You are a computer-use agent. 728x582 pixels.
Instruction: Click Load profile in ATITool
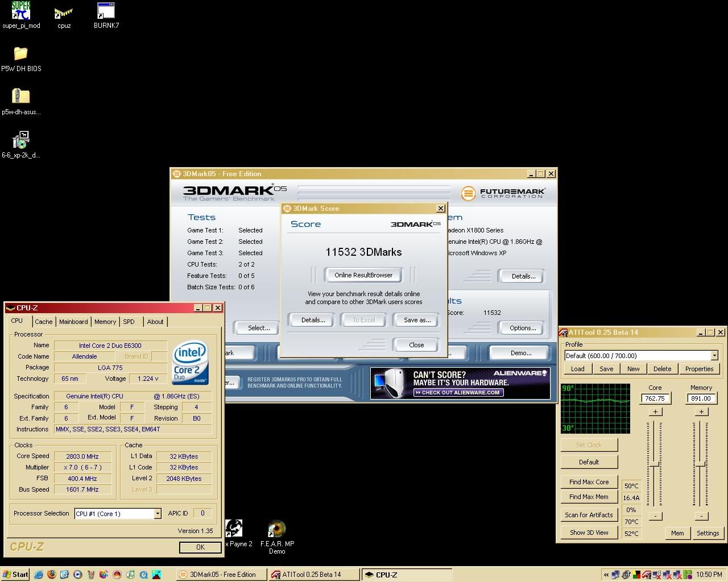(x=577, y=369)
